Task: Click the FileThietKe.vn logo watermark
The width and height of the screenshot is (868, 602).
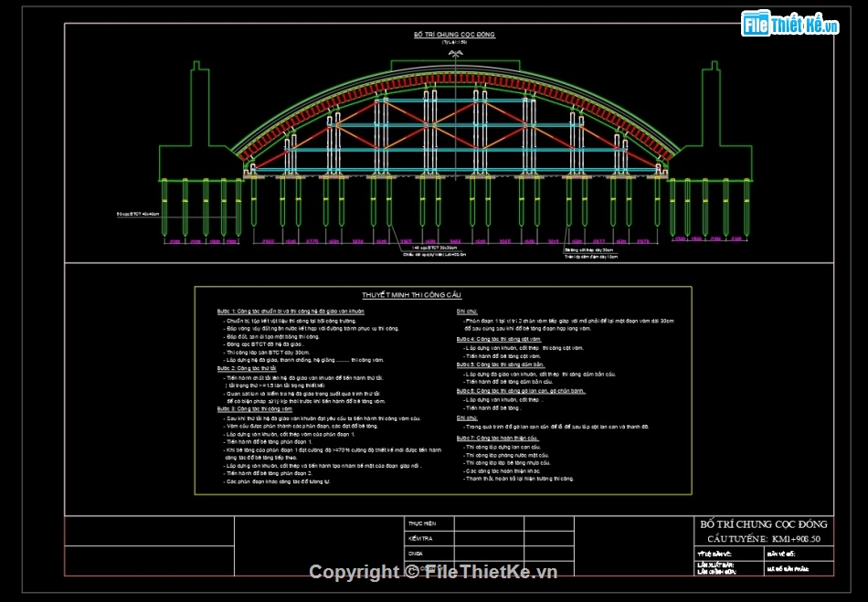Action: [x=790, y=25]
